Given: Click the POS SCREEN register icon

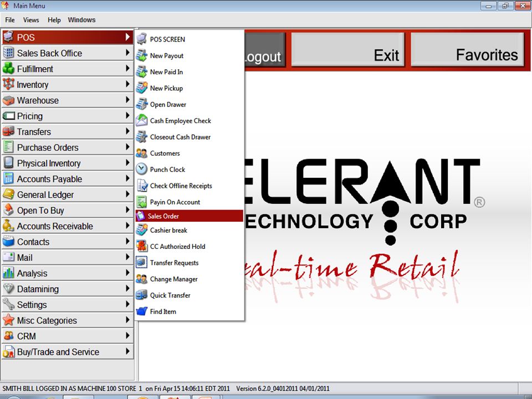Looking at the screenshot, I should pyautogui.click(x=141, y=39).
